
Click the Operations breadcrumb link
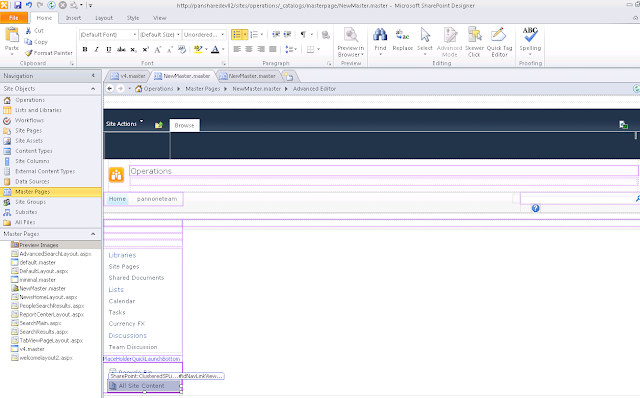click(158, 89)
